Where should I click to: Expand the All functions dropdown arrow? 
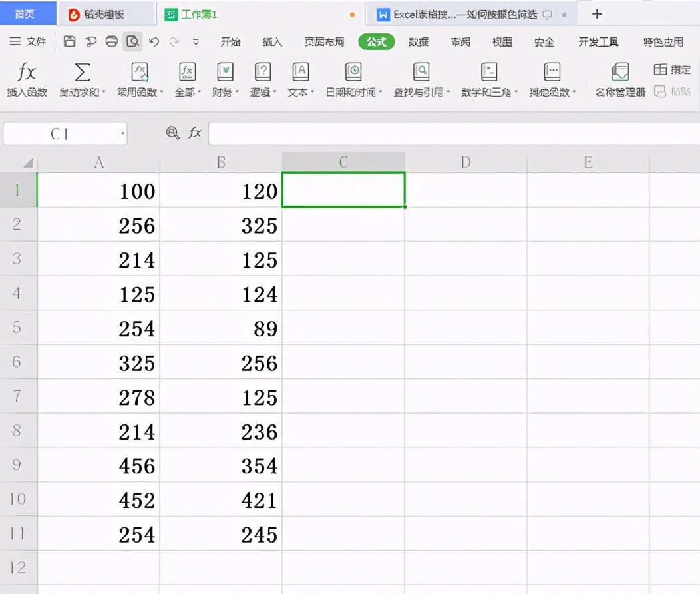point(199,91)
